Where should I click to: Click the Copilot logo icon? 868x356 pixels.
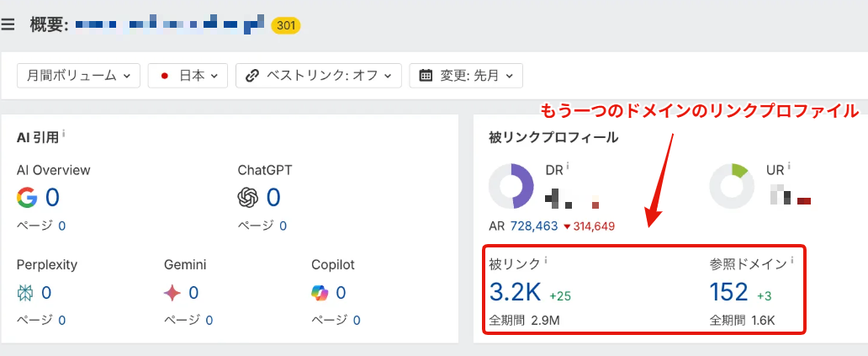(x=320, y=293)
